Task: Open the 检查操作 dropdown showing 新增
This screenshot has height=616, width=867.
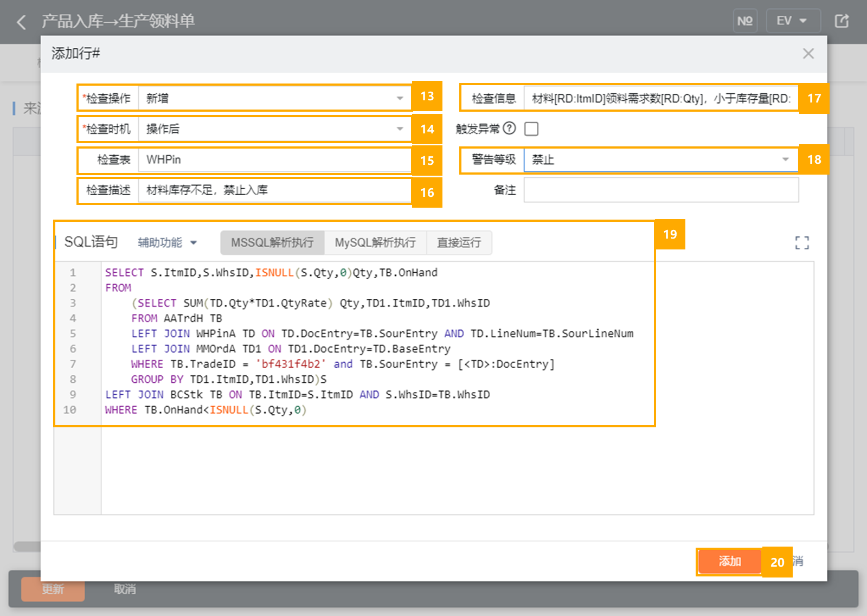Action: pyautogui.click(x=274, y=98)
